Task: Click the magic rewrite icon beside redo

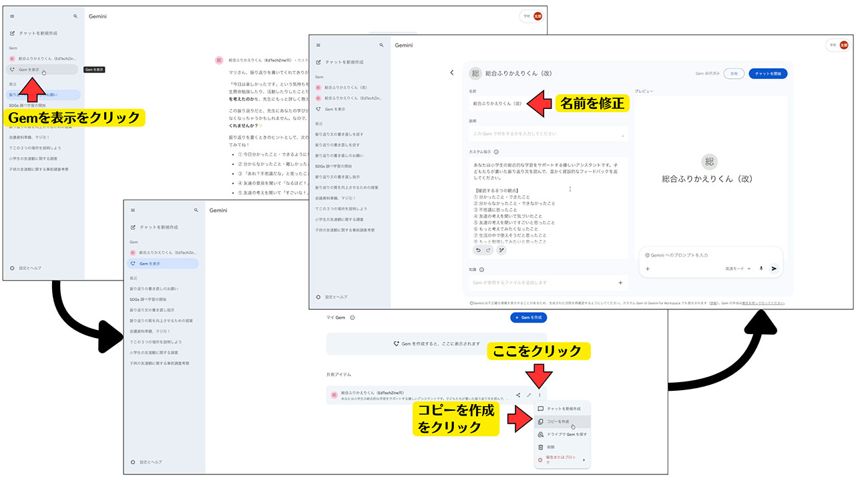Action: tap(501, 250)
